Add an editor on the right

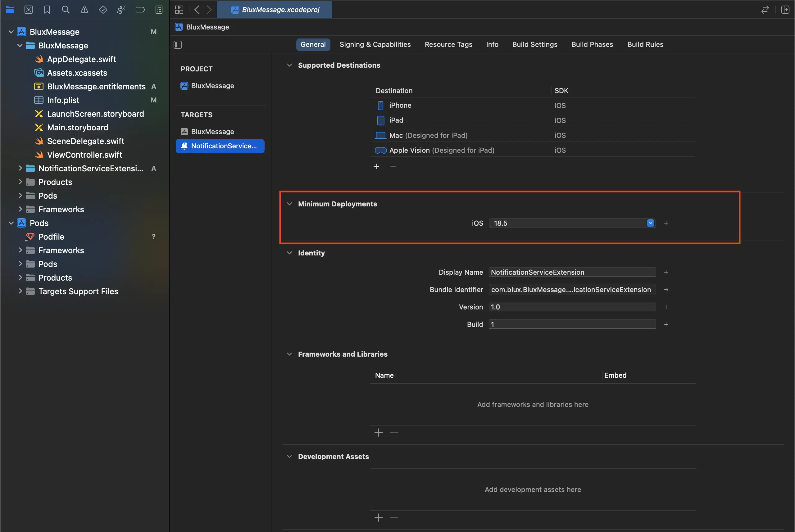[785, 10]
